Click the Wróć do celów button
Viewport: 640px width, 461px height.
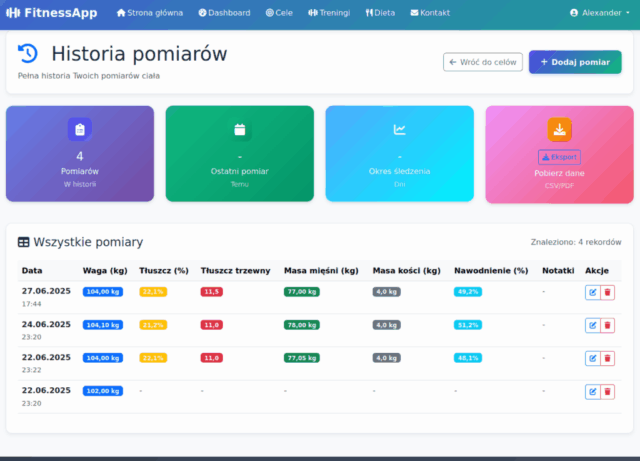pyautogui.click(x=483, y=62)
